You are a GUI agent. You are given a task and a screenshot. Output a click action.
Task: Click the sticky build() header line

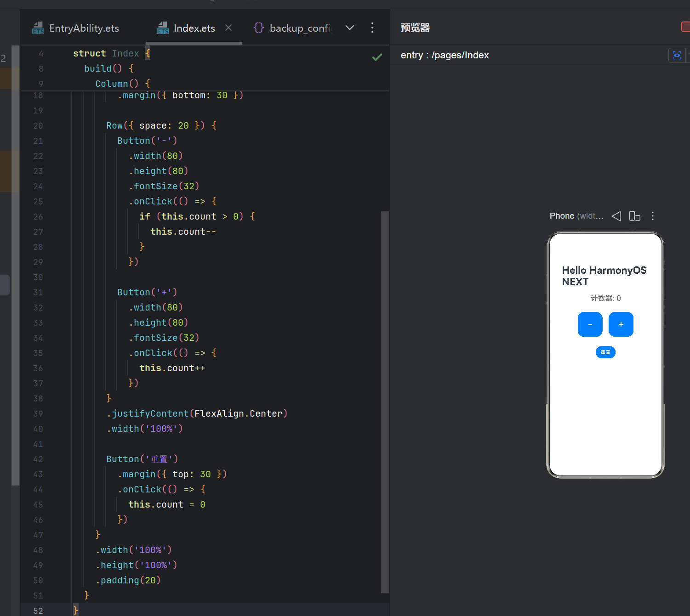tap(109, 68)
